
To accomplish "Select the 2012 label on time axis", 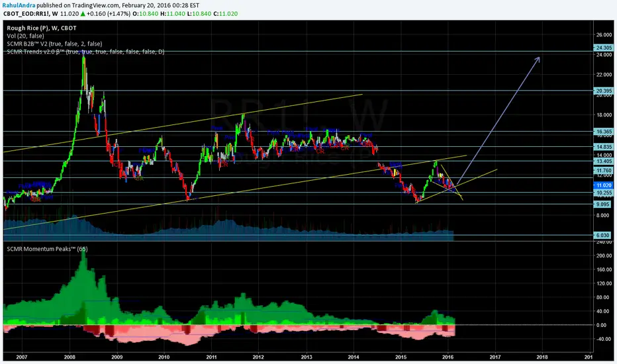I will pos(259,357).
